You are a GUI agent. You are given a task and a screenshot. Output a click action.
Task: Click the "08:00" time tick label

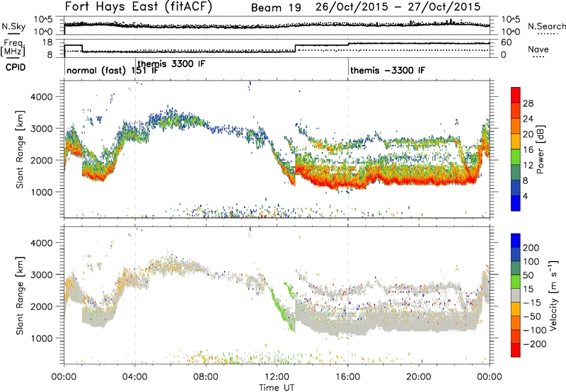coord(206,377)
